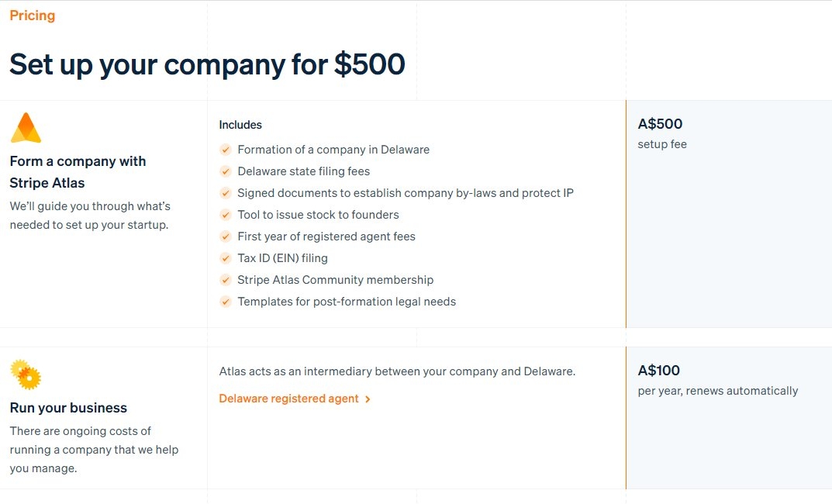832x504 pixels.
Task: Click the orange gears Run your business icon
Action: point(26,374)
